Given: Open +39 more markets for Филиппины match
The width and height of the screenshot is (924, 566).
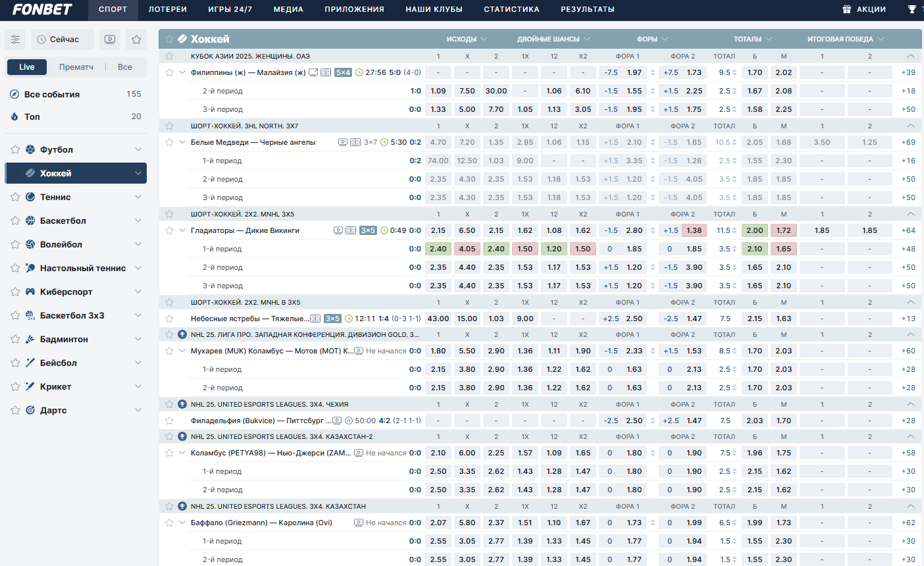Looking at the screenshot, I should point(908,72).
